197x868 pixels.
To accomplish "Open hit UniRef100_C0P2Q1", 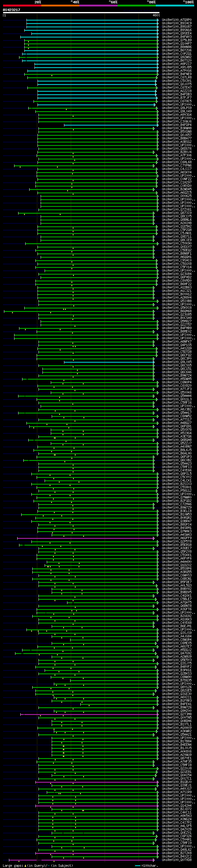I will pyautogui.click(x=176, y=54).
